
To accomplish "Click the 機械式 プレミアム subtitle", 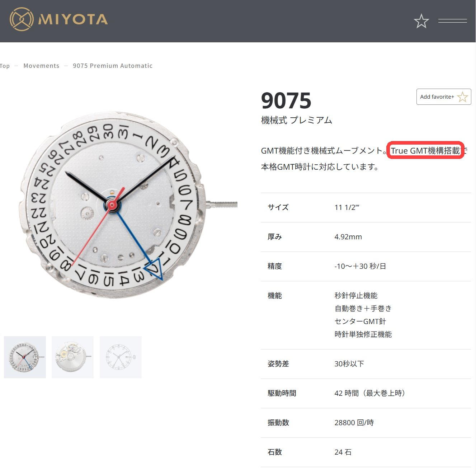I will 297,120.
